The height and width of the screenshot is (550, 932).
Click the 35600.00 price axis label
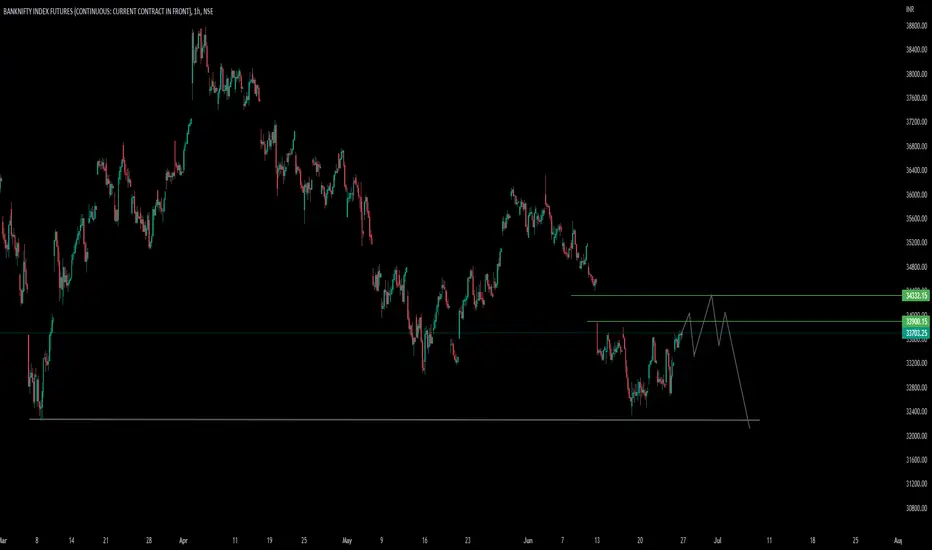click(916, 219)
